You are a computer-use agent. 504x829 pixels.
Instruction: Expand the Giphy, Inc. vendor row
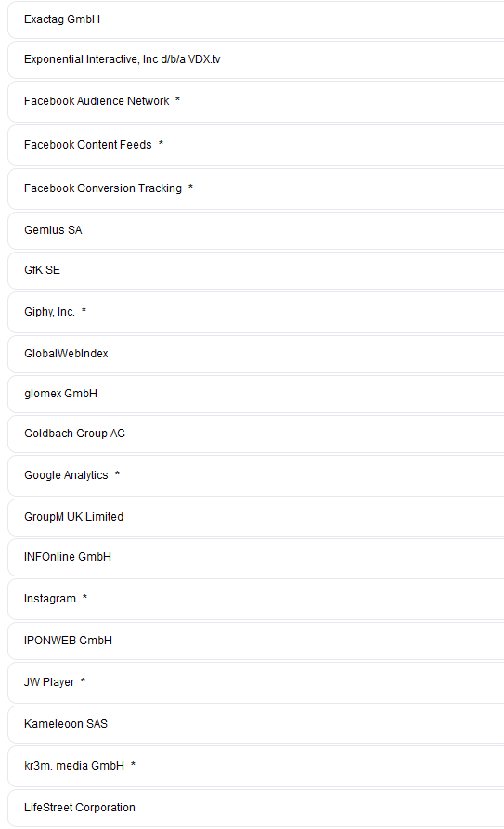pos(256,312)
